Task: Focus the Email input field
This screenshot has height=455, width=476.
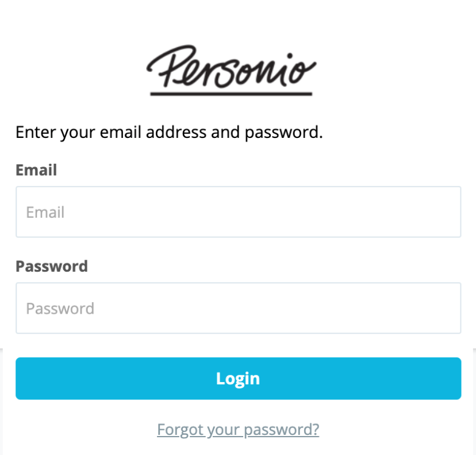Action: coord(238,212)
